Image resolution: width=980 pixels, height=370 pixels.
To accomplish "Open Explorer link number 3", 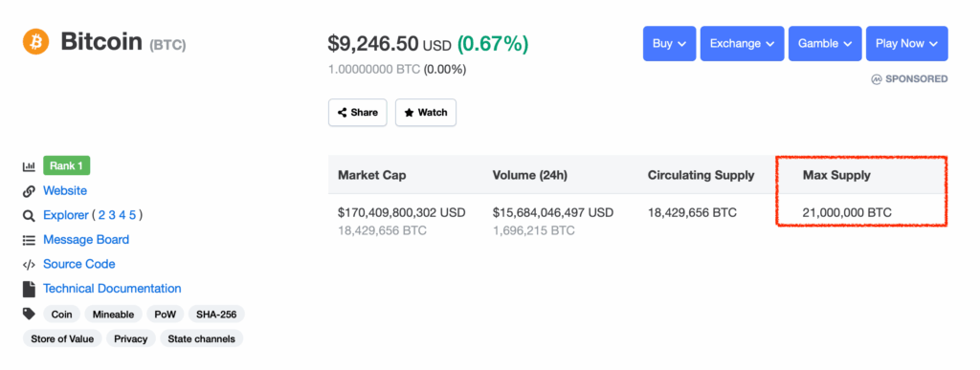I will coord(112,215).
